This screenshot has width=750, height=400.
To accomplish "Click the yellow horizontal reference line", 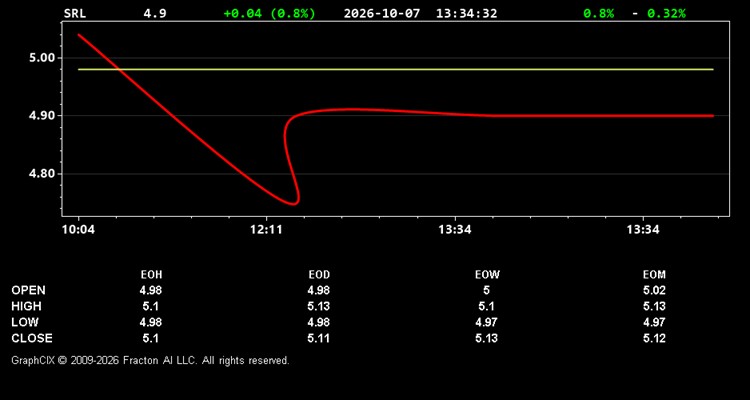I will point(396,69).
